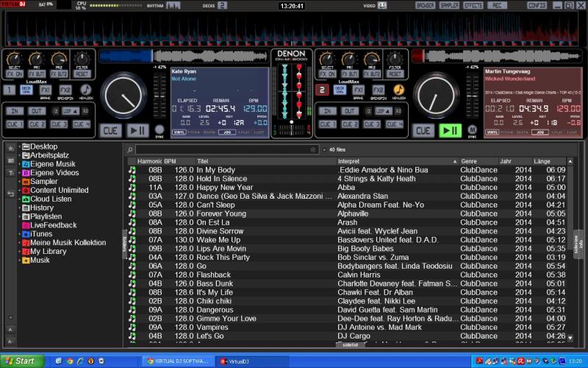Click the VirtualDJ logo at top-left
This screenshot has height=368, width=588.
(x=15, y=4)
